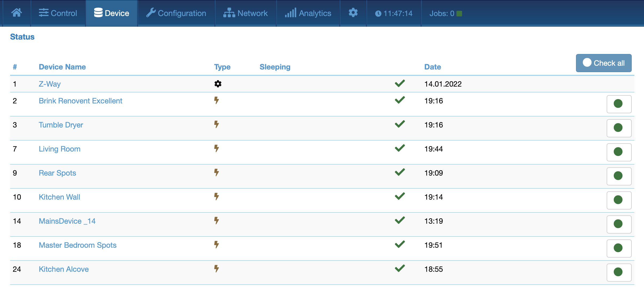Click the green checkmark for Living Room
The width and height of the screenshot is (644, 287).
point(400,148)
